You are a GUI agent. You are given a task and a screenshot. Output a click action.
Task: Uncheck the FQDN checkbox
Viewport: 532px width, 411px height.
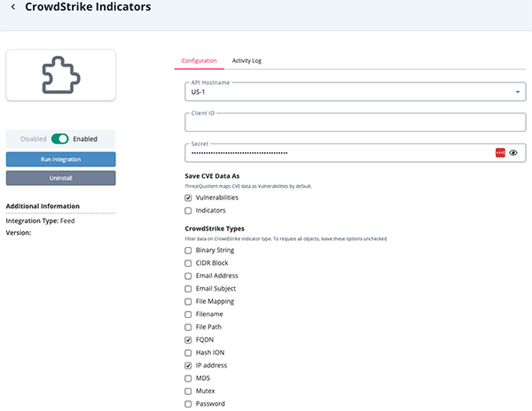pos(188,340)
